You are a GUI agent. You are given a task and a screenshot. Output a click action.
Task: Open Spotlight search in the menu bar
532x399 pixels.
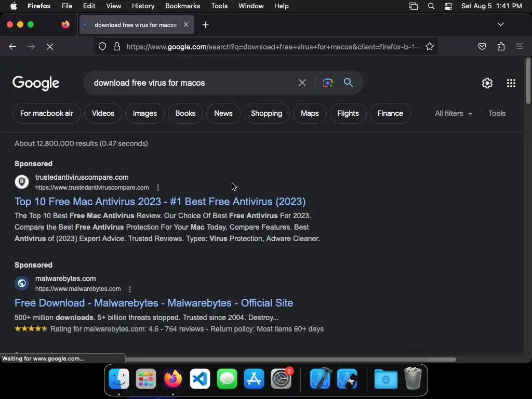point(431,6)
